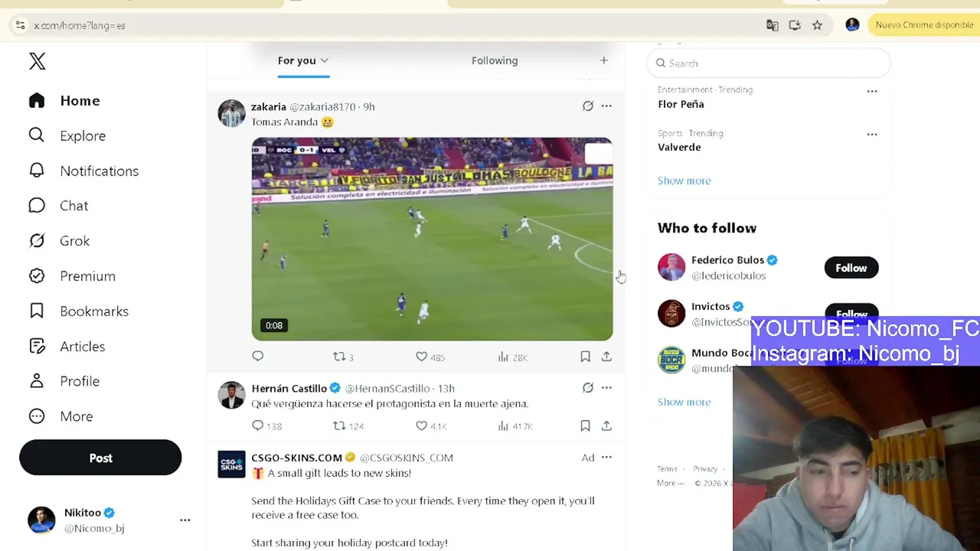View analytics for Hernán Castillo's 417K views post
Image resolution: width=980 pixels, height=551 pixels.
pyautogui.click(x=514, y=425)
